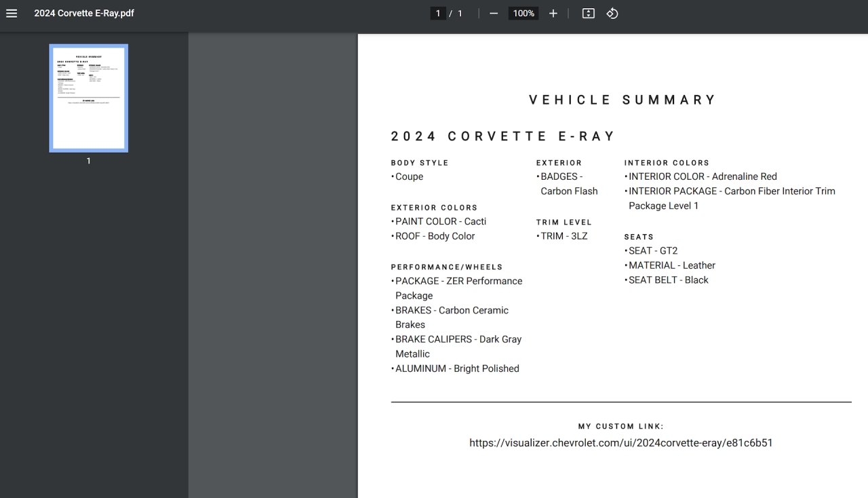Click the 100% zoom level field
This screenshot has height=498, width=868.
click(524, 14)
